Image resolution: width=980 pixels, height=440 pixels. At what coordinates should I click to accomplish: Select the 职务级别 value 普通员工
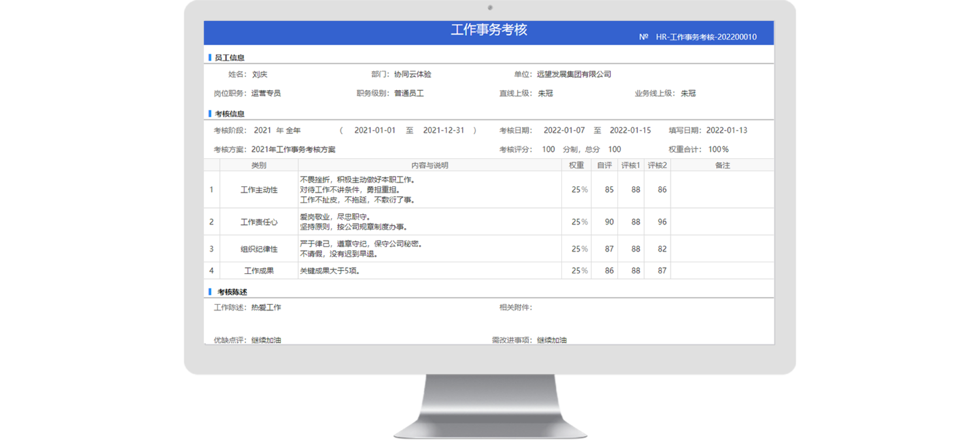click(x=409, y=93)
